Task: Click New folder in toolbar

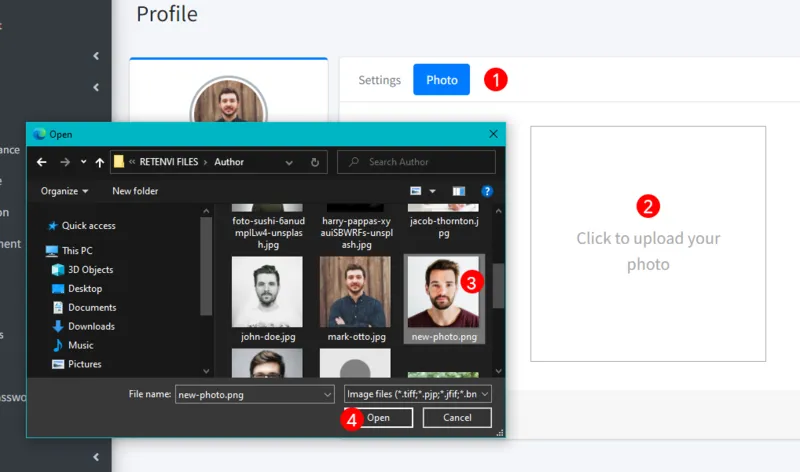Action: pos(135,191)
